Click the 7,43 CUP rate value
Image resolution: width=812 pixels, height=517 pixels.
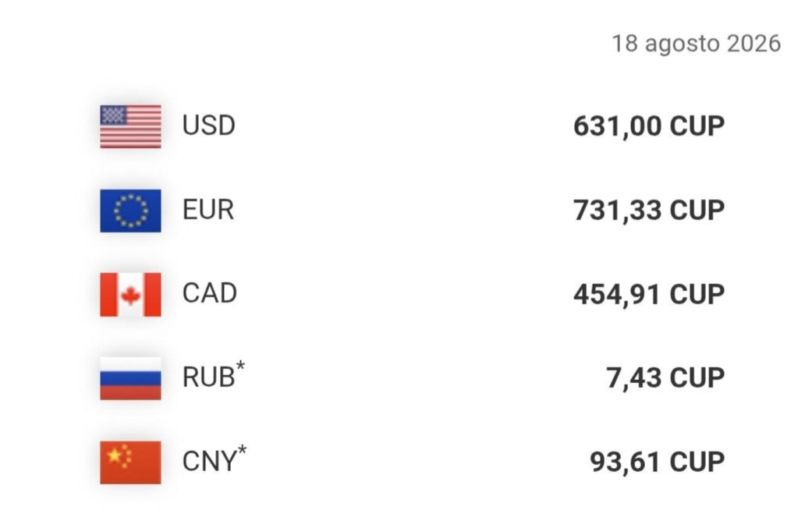click(665, 378)
